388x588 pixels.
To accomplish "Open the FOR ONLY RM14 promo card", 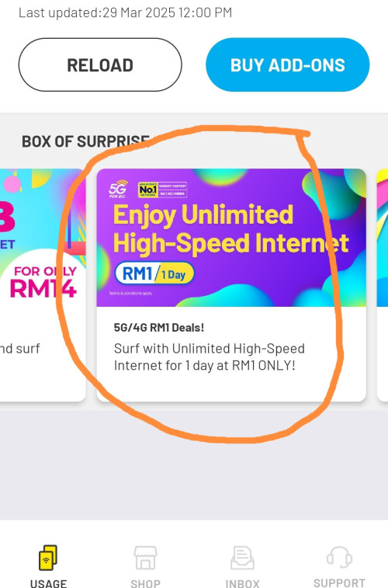I will 43,285.
